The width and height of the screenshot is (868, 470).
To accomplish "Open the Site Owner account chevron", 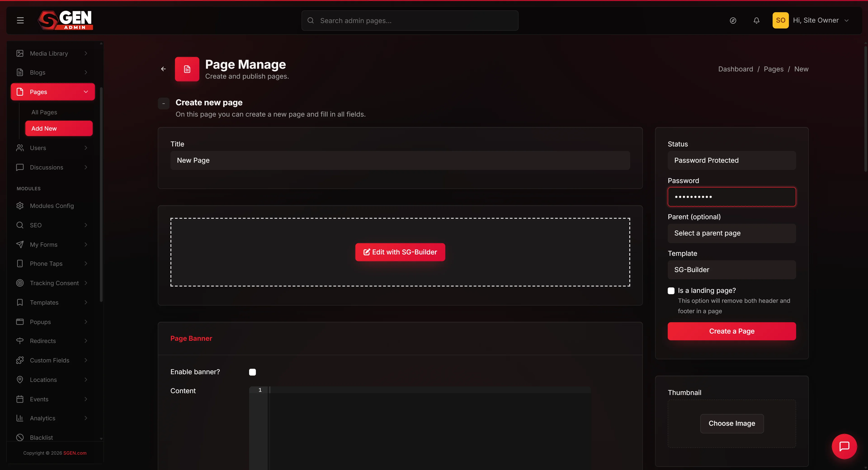I will tap(847, 21).
